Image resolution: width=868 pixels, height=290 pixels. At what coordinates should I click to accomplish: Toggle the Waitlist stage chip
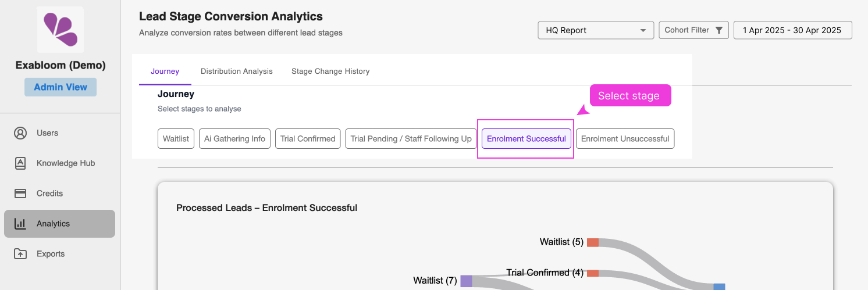176,139
